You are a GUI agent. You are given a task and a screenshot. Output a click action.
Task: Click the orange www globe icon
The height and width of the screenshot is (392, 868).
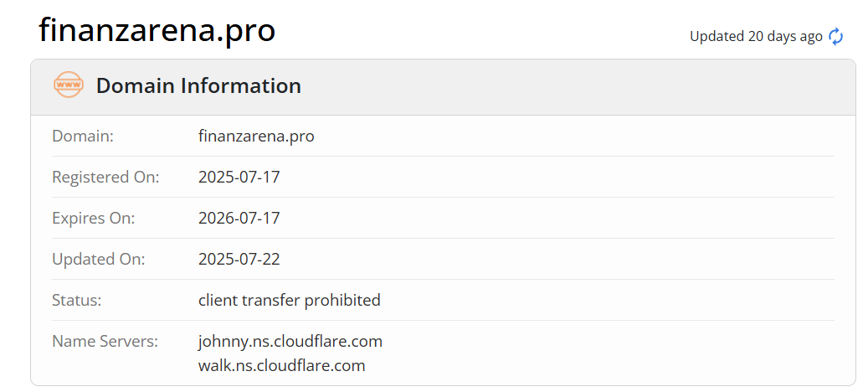68,85
